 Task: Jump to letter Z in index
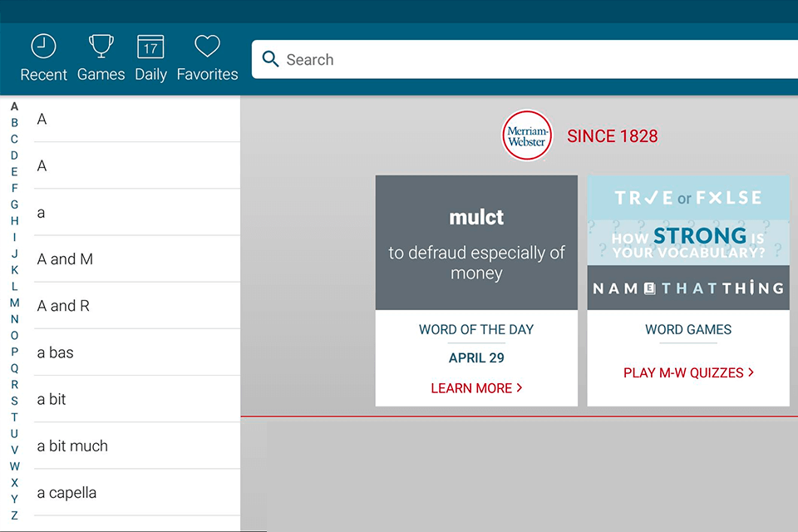click(14, 515)
